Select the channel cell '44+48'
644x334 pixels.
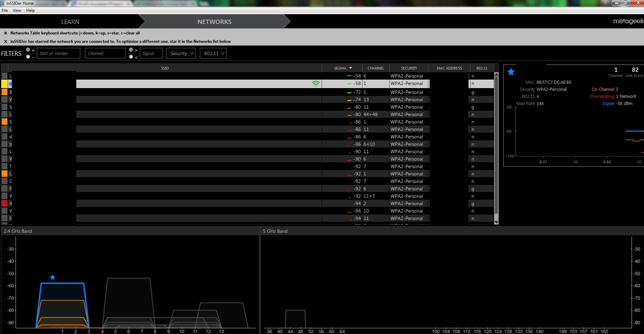click(371, 114)
